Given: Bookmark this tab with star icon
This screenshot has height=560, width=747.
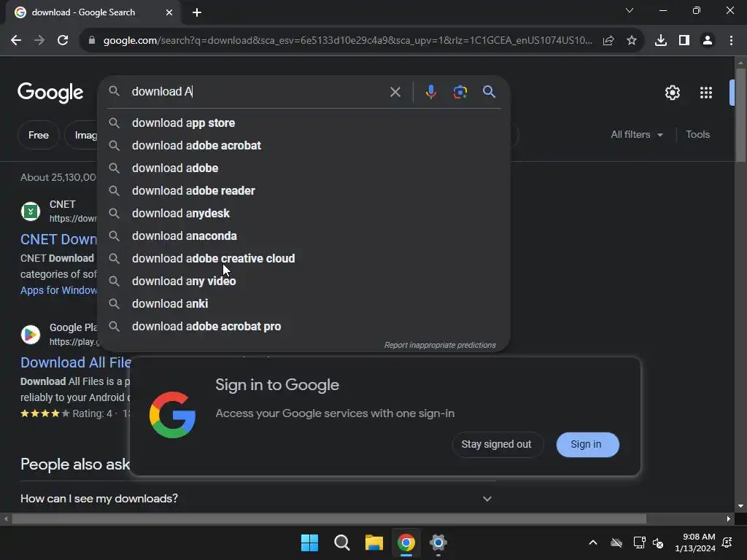Looking at the screenshot, I should [632, 41].
